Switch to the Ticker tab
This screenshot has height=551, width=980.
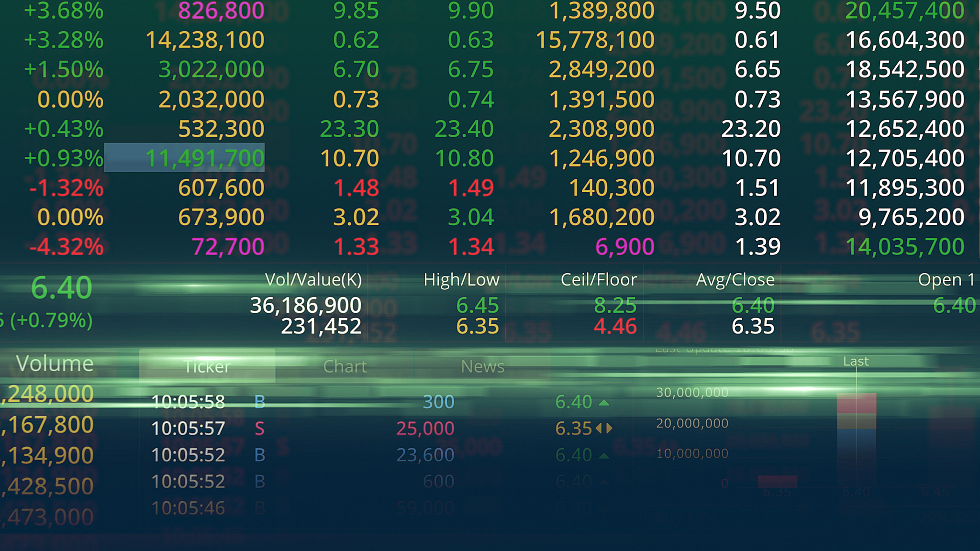pyautogui.click(x=207, y=366)
